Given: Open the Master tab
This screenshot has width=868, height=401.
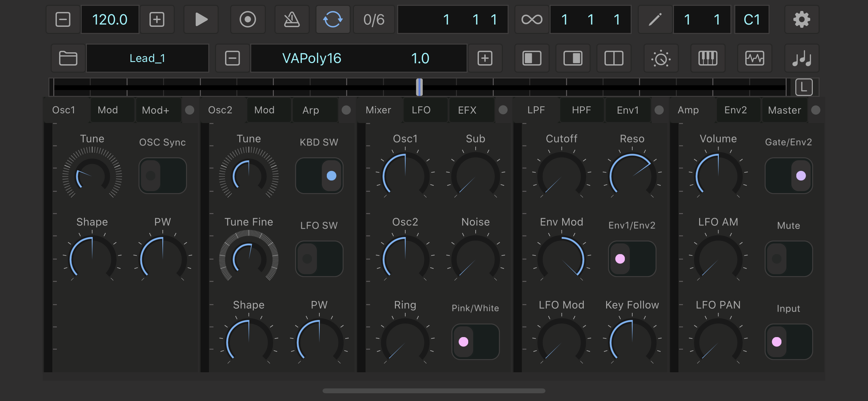Looking at the screenshot, I should pos(784,110).
